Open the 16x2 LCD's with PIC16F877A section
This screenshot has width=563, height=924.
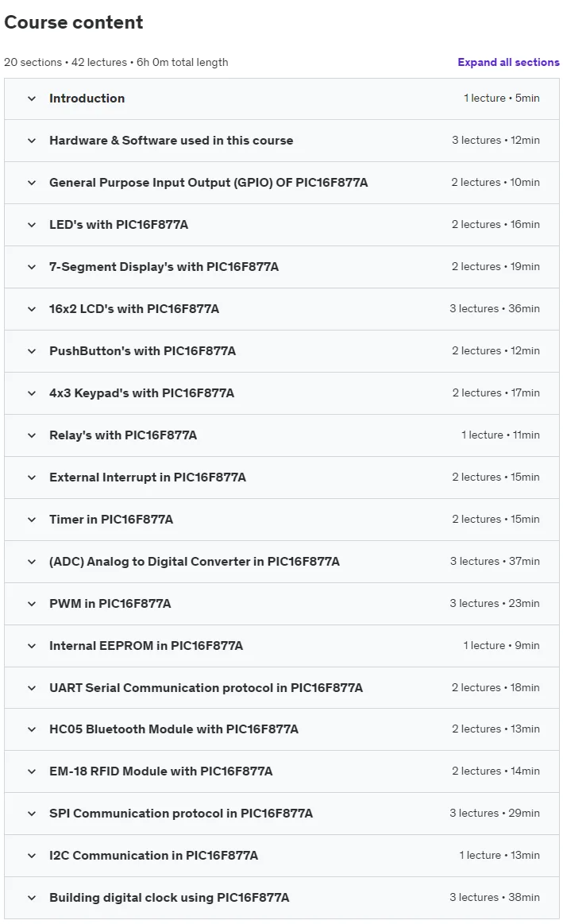pyautogui.click(x=281, y=309)
